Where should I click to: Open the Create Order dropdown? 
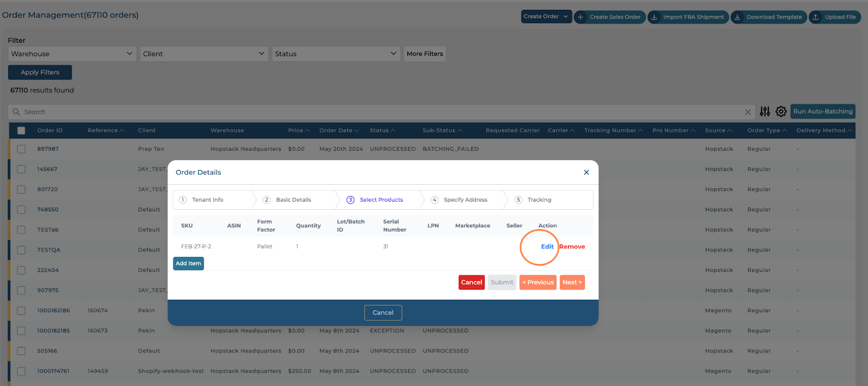click(x=546, y=17)
